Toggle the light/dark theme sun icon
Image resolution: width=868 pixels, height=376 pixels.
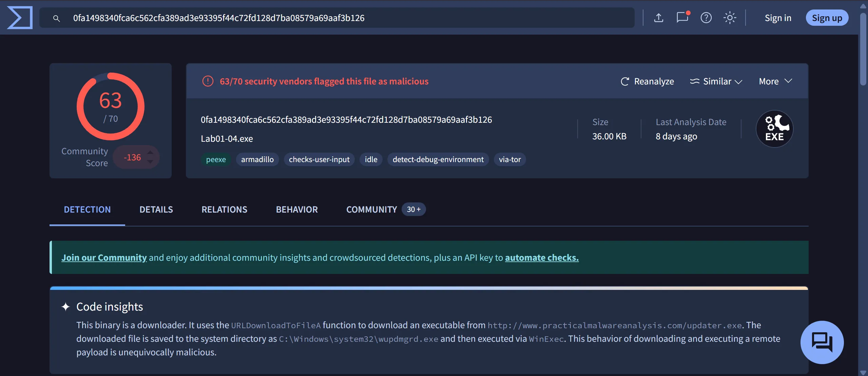pyautogui.click(x=730, y=18)
